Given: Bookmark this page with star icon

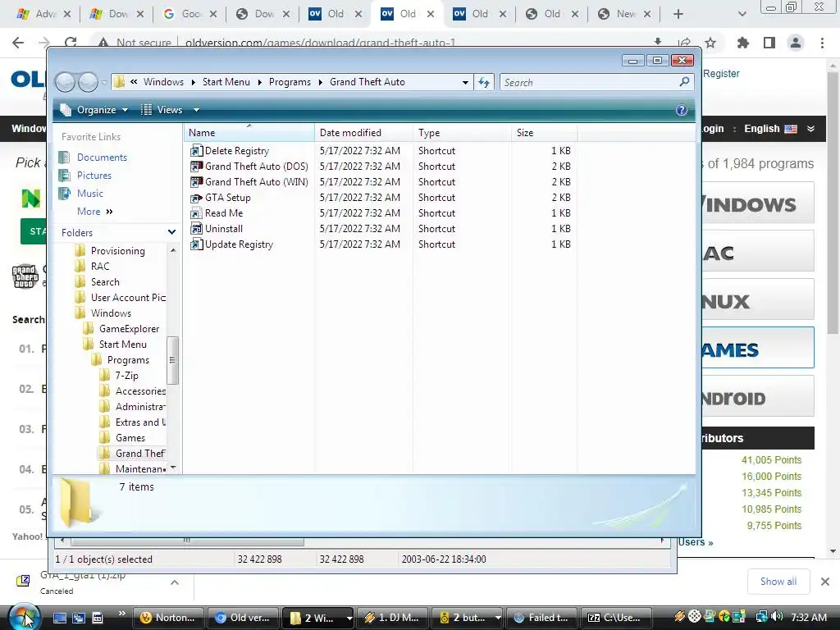Looking at the screenshot, I should [x=710, y=43].
